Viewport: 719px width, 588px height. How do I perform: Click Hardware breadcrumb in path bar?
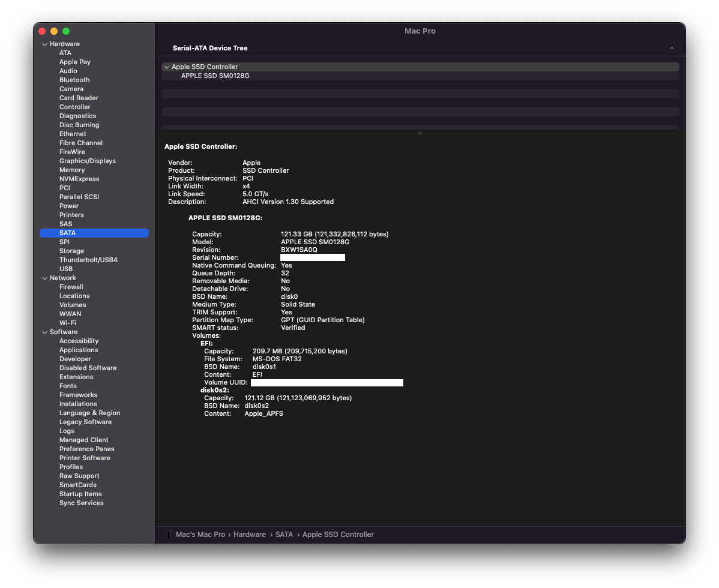[x=250, y=535]
